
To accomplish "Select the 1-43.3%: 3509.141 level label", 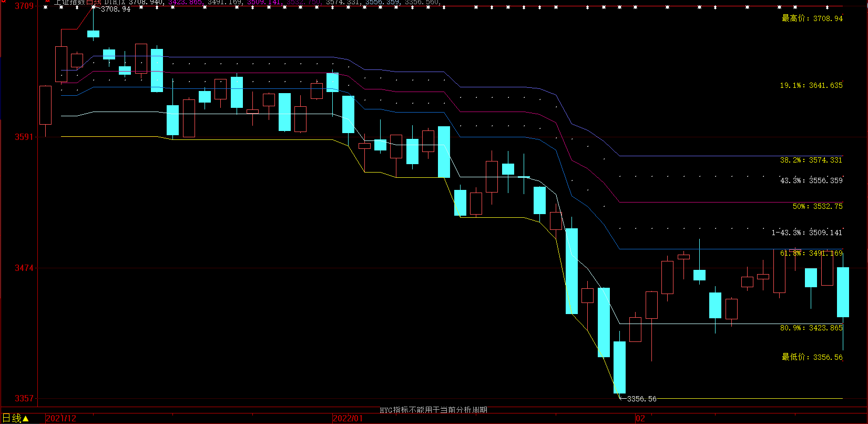I will pyautogui.click(x=807, y=233).
